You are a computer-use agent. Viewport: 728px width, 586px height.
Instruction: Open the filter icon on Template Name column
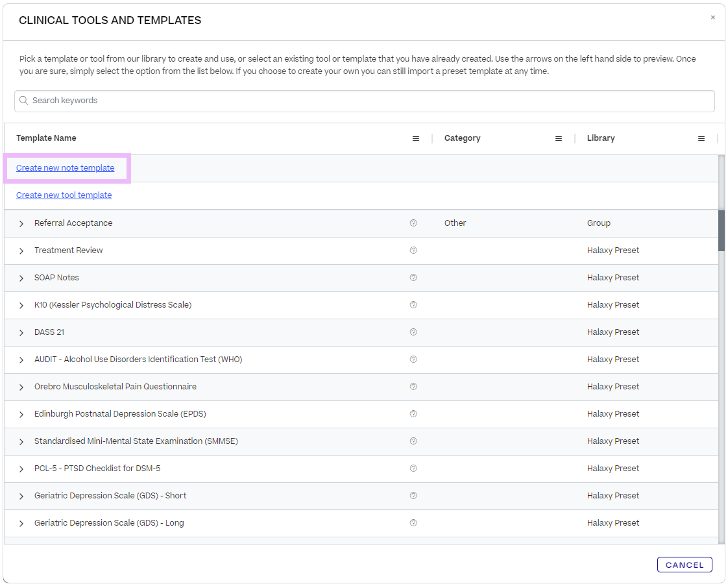pos(416,138)
